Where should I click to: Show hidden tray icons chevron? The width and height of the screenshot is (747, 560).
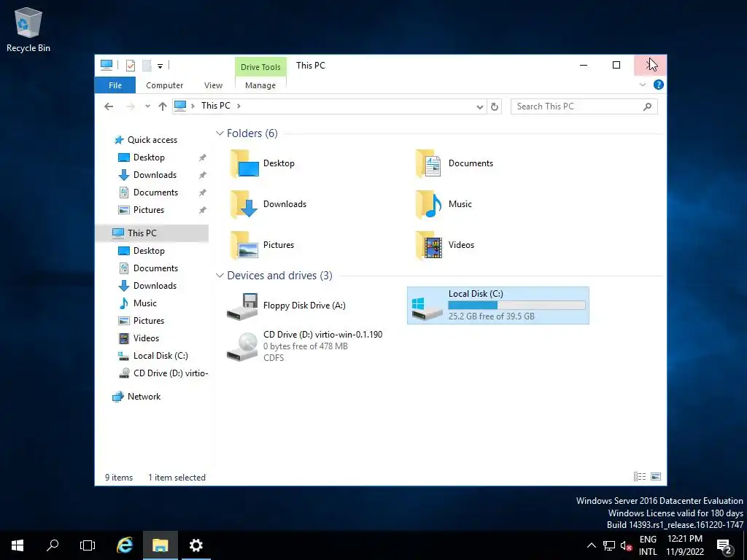[591, 545]
